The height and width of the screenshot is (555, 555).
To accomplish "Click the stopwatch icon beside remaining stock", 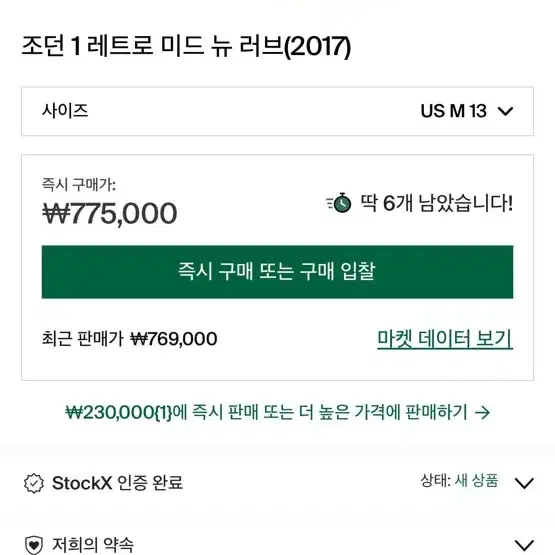I will 339,203.
